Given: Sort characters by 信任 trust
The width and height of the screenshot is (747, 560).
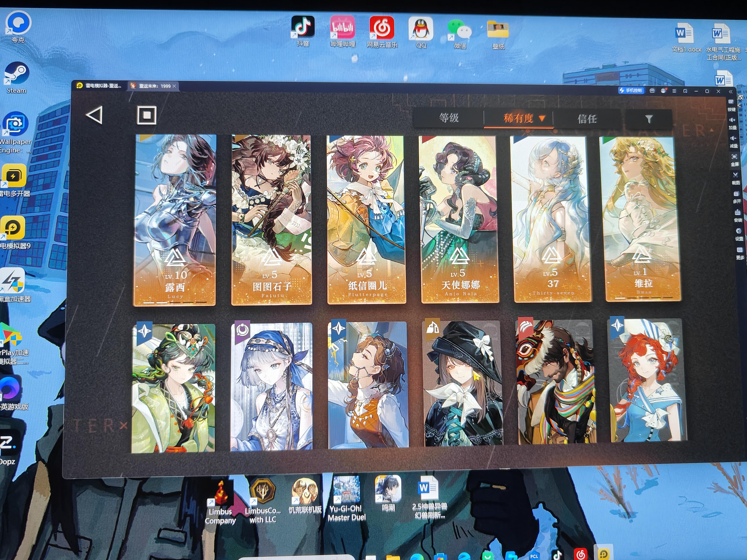Looking at the screenshot, I should 587,119.
